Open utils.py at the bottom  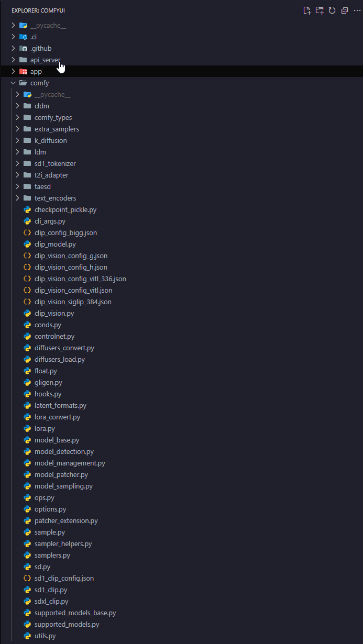(x=45, y=636)
